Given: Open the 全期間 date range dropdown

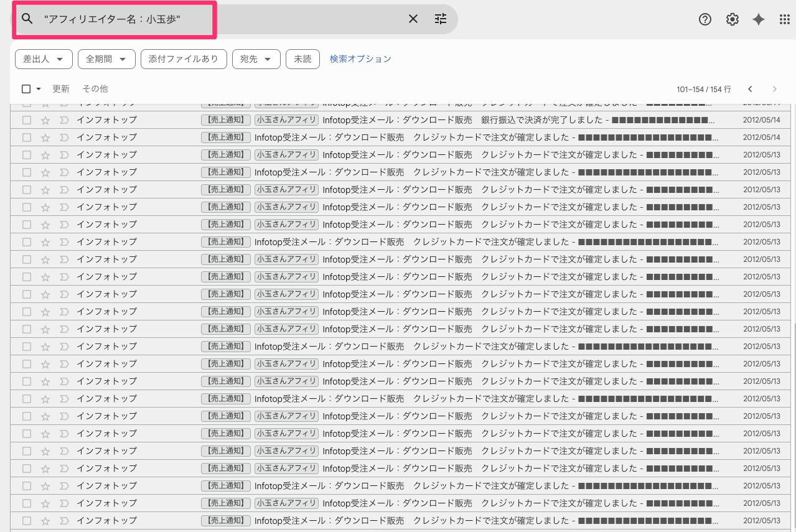Looking at the screenshot, I should pos(106,59).
